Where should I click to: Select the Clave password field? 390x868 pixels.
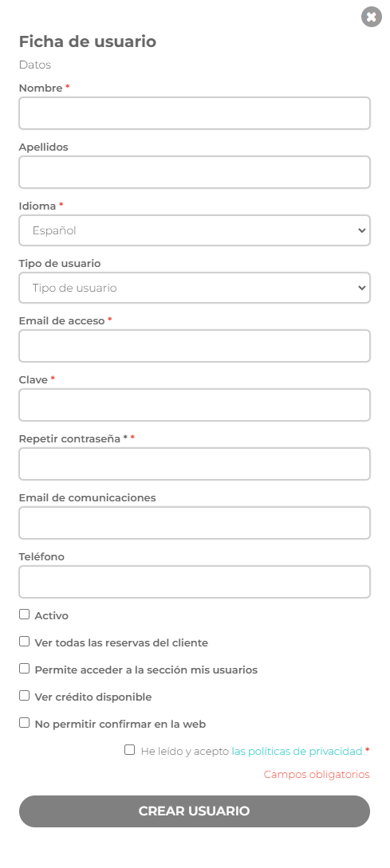pyautogui.click(x=195, y=405)
